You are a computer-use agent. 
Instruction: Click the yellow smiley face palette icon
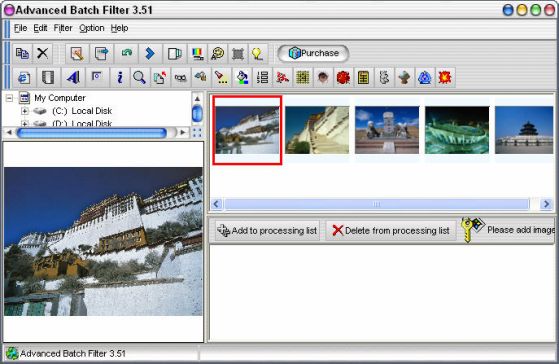tap(217, 54)
